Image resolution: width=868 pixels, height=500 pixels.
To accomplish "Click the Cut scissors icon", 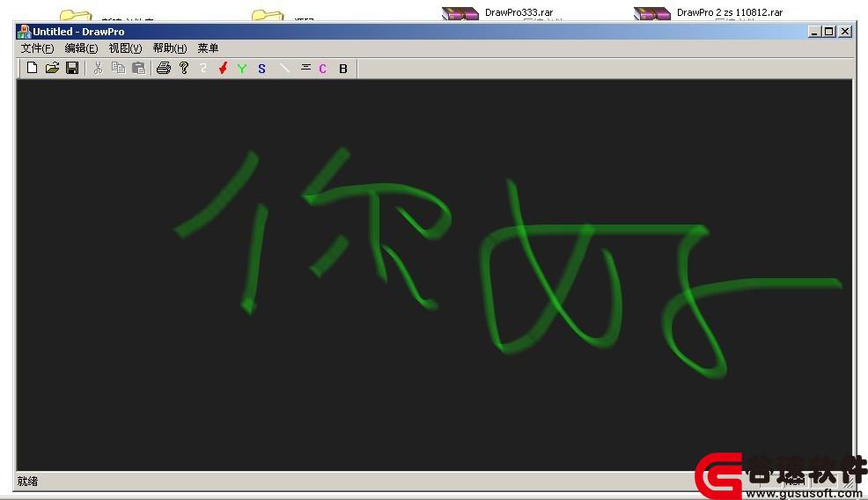I will pyautogui.click(x=98, y=68).
